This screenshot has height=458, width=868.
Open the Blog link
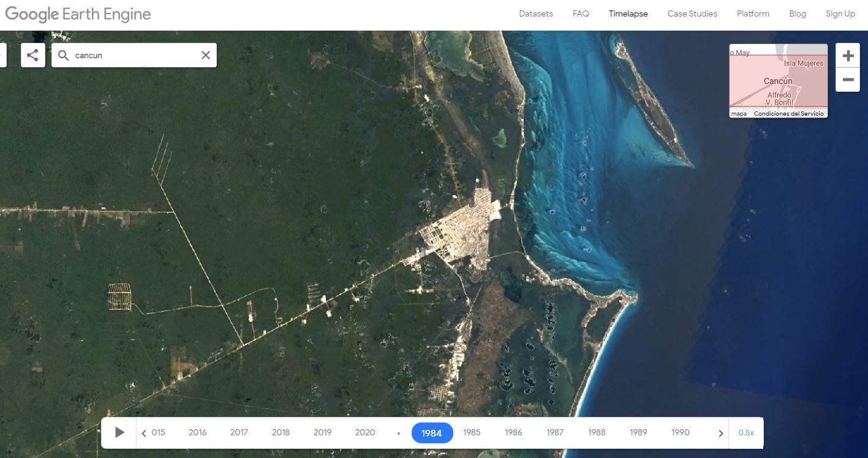click(x=798, y=13)
